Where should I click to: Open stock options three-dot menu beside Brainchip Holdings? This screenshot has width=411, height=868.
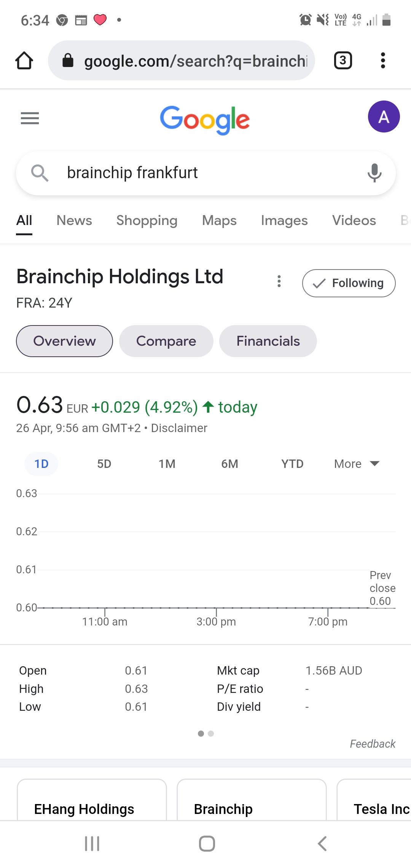[x=279, y=281]
